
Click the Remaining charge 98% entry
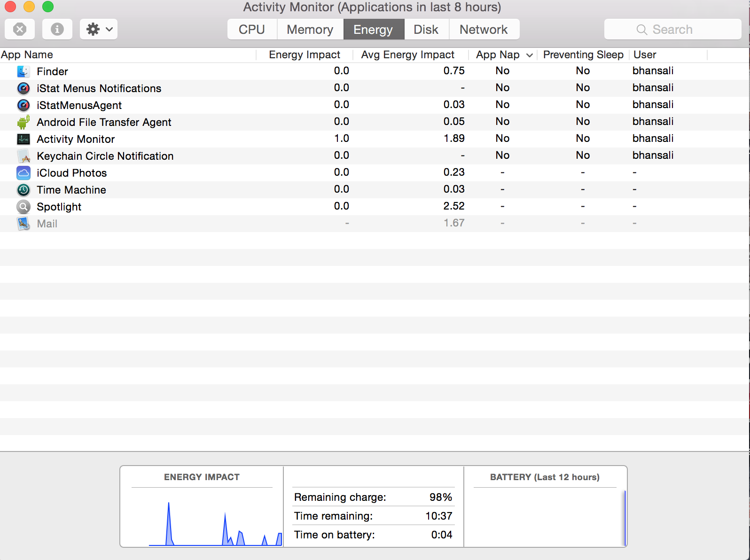click(373, 497)
